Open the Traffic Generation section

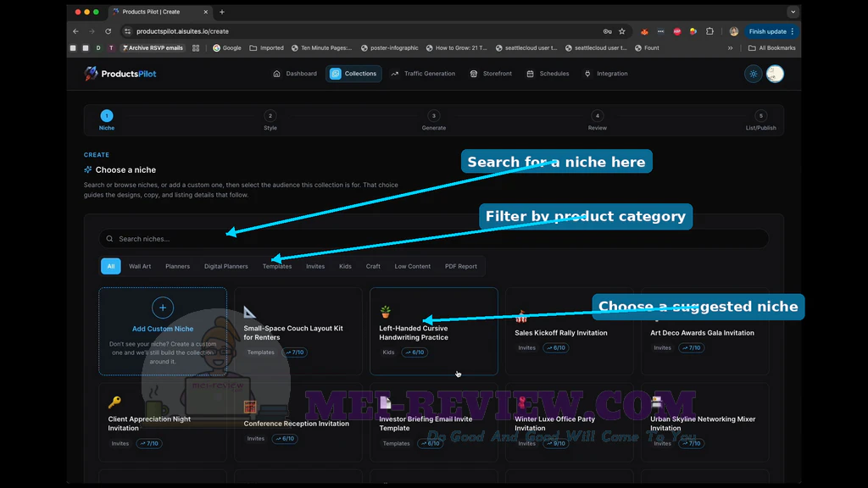[423, 74]
